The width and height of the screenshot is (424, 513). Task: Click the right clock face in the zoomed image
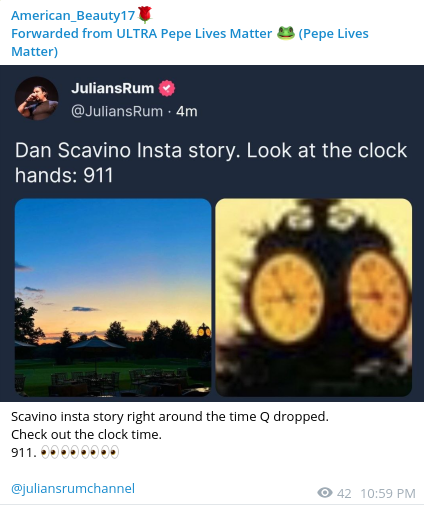click(377, 296)
